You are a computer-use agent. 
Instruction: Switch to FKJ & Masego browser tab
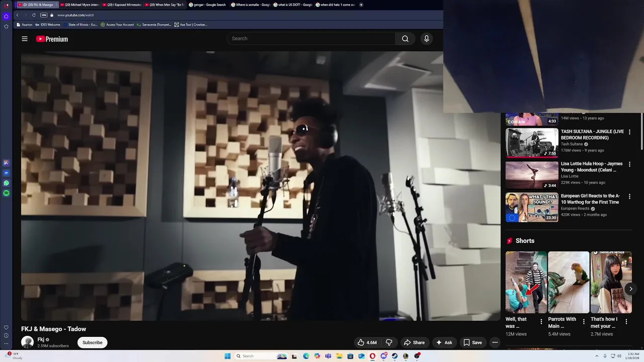pyautogui.click(x=37, y=5)
